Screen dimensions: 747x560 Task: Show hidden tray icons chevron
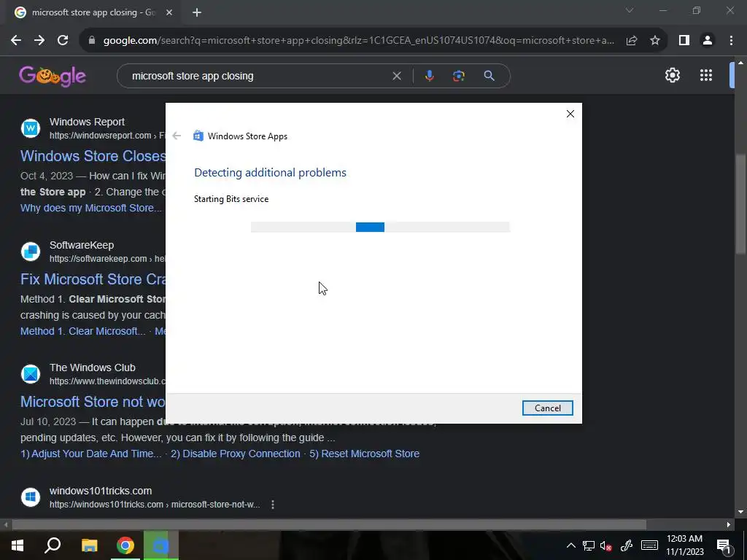click(x=570, y=545)
